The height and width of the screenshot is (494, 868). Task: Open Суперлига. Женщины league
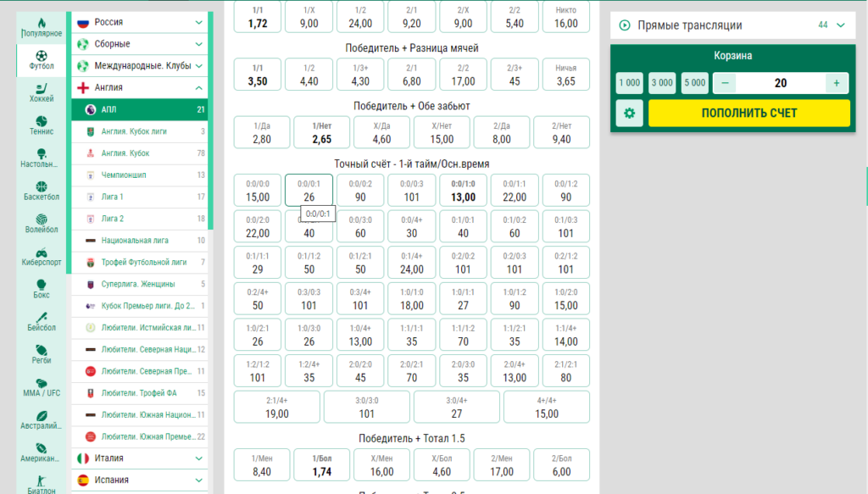(x=140, y=284)
